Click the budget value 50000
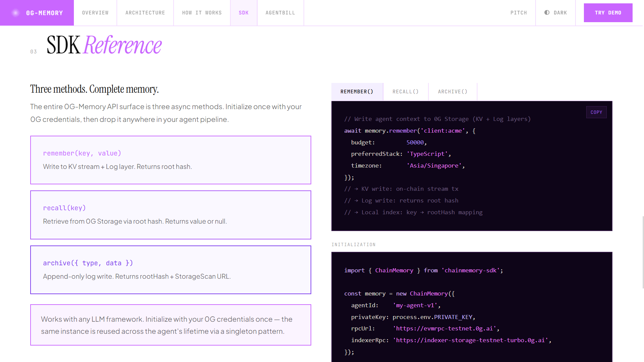 (415, 142)
